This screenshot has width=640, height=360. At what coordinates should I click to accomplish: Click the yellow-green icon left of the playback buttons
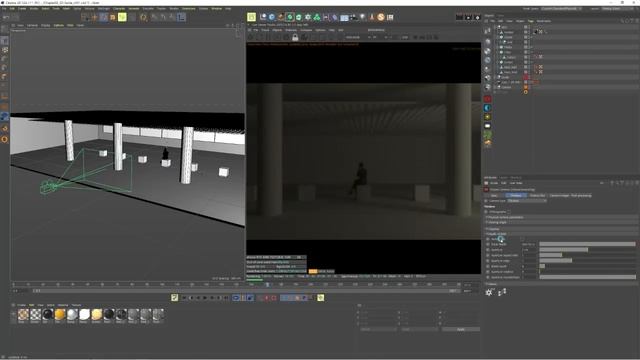[174, 298]
